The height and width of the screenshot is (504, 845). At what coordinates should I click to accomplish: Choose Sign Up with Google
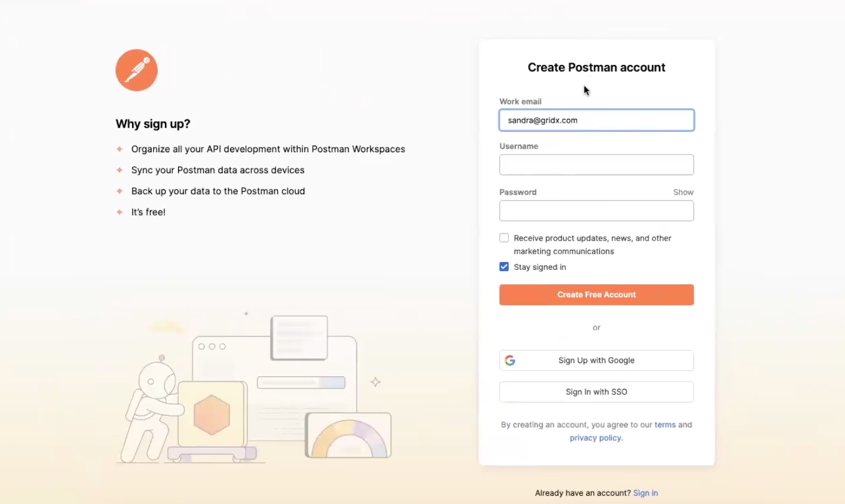tap(596, 361)
